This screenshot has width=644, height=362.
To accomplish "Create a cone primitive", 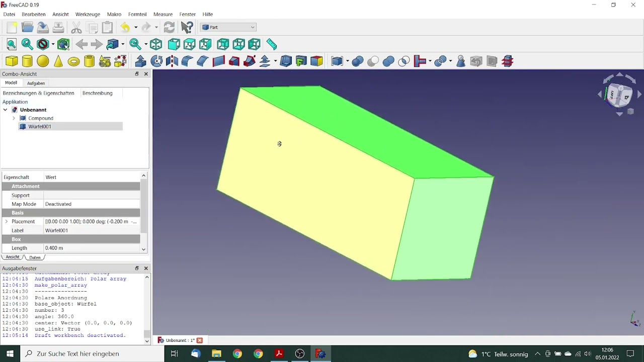I will [x=58, y=61].
